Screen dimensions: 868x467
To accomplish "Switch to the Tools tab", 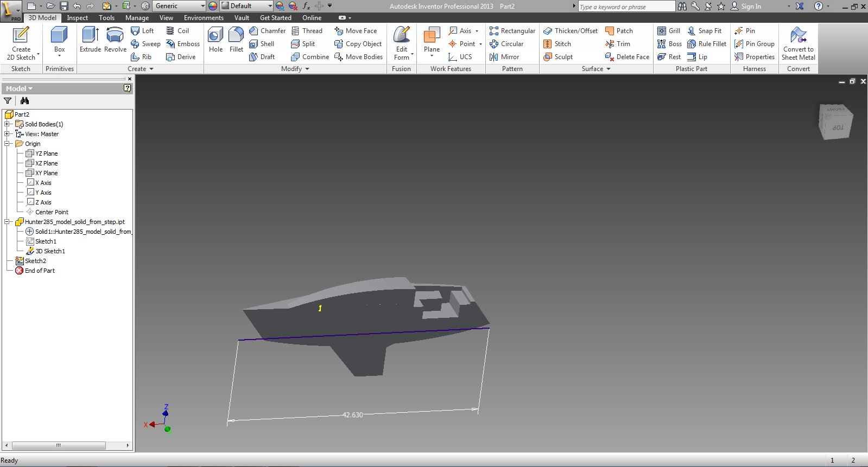I will click(106, 18).
